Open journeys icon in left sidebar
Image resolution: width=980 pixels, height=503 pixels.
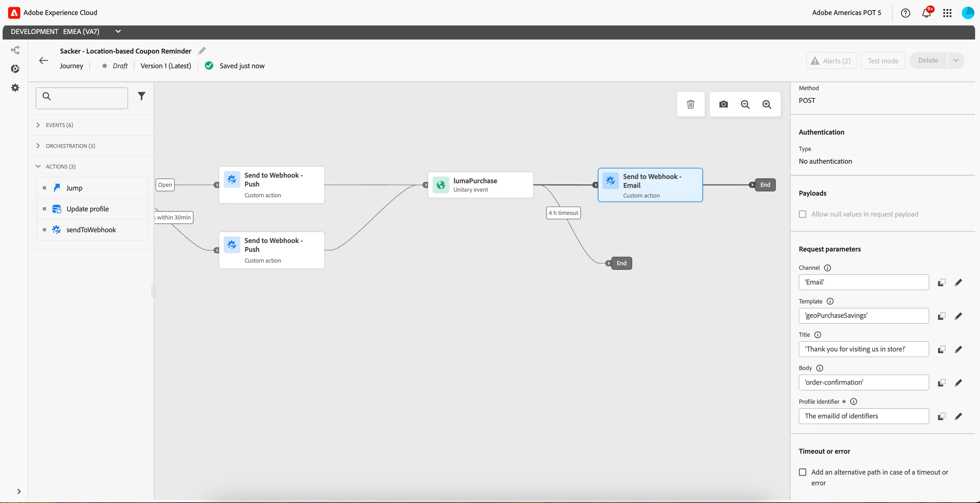click(15, 50)
